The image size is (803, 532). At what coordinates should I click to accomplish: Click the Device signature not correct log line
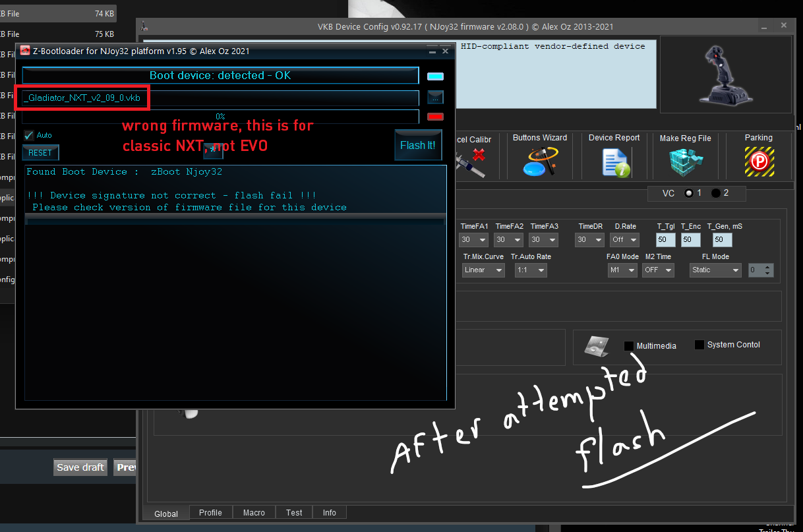click(171, 196)
